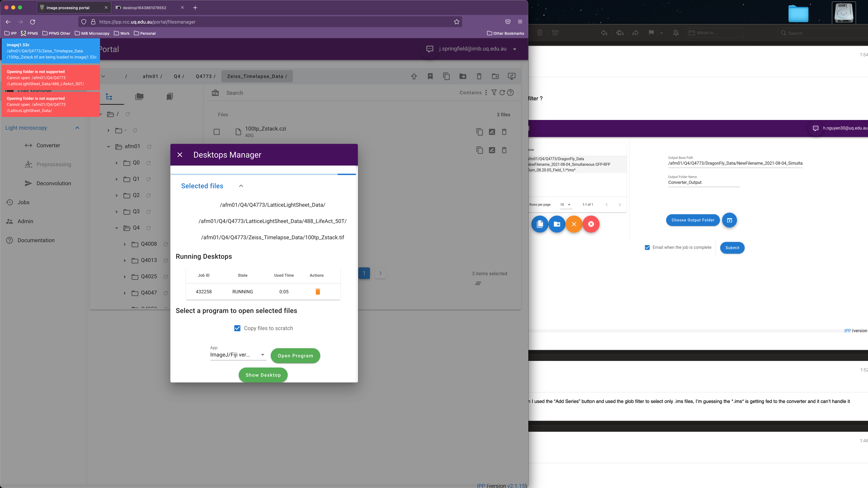Click the Open Program button
The image size is (868, 488).
[295, 356]
